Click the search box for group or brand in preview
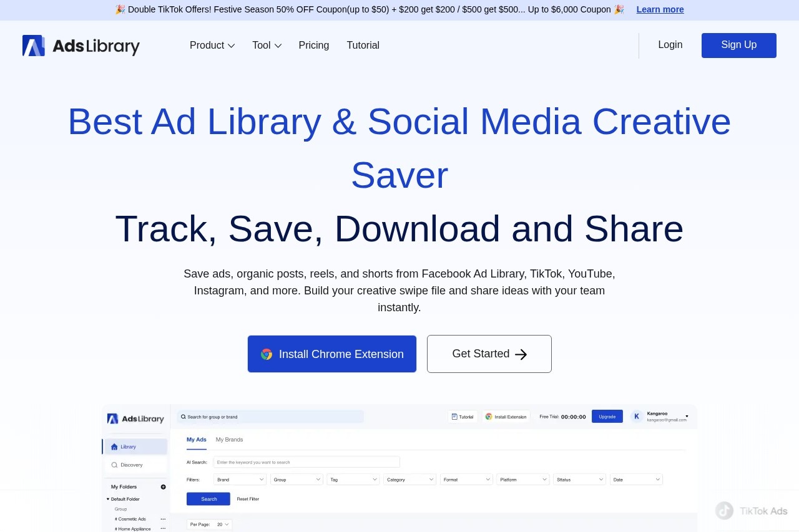Viewport: 799px width, 532px height. click(270, 417)
